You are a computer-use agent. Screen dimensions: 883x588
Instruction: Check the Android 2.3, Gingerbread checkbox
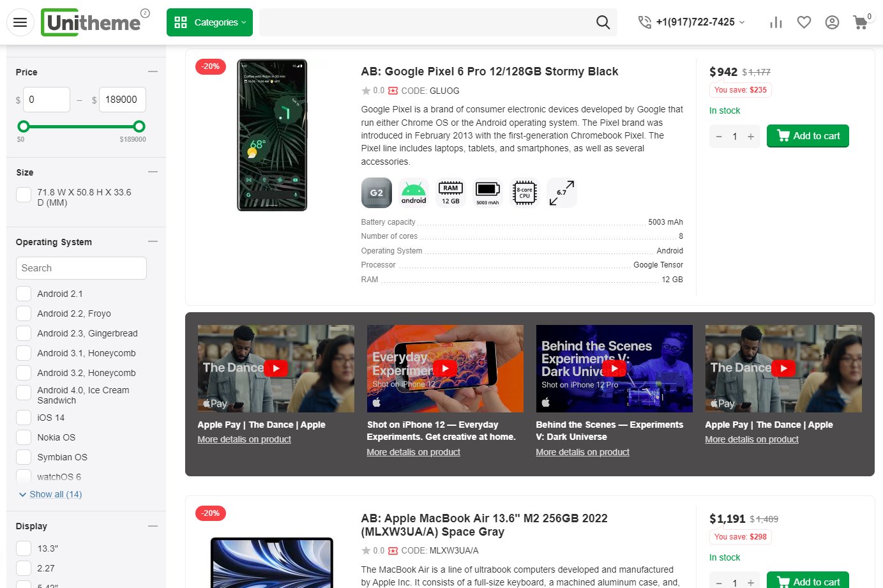coord(23,333)
